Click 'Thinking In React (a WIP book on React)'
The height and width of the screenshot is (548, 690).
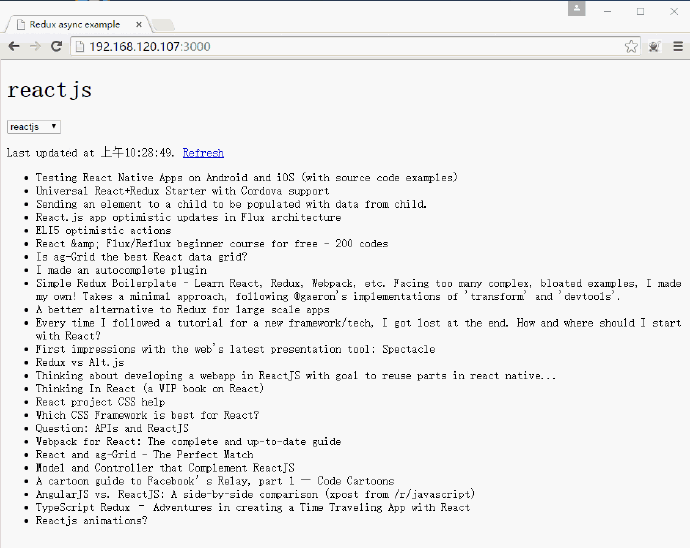(150, 388)
